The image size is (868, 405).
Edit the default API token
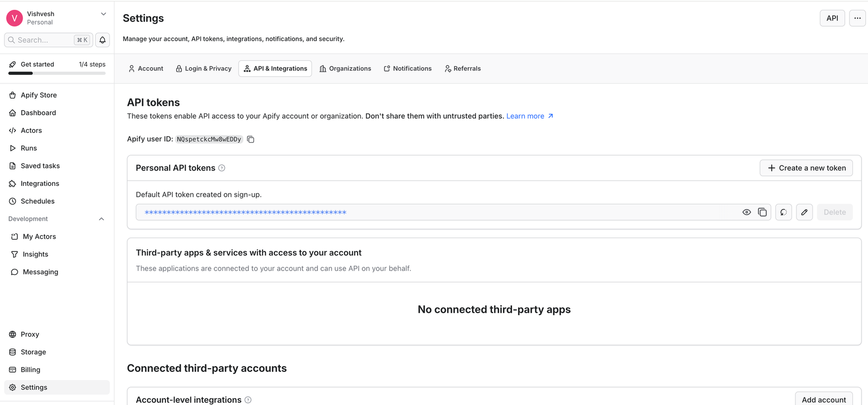coord(805,212)
